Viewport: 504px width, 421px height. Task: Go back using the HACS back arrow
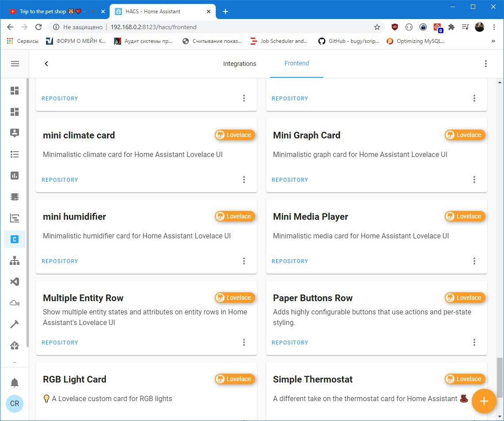click(46, 64)
